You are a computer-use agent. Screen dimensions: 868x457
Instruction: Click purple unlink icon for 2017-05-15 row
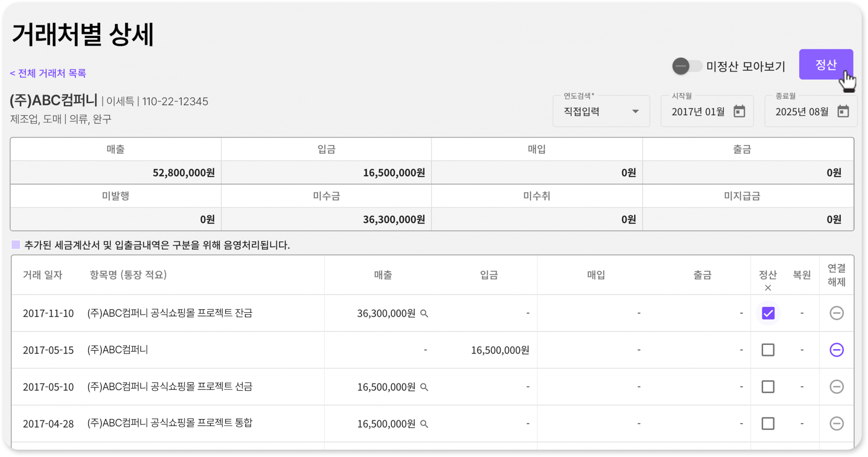click(836, 350)
